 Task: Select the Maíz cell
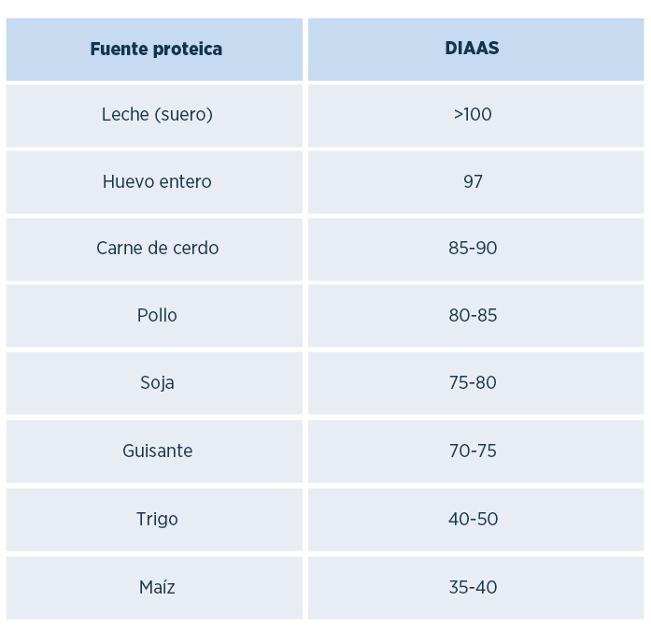(x=157, y=588)
